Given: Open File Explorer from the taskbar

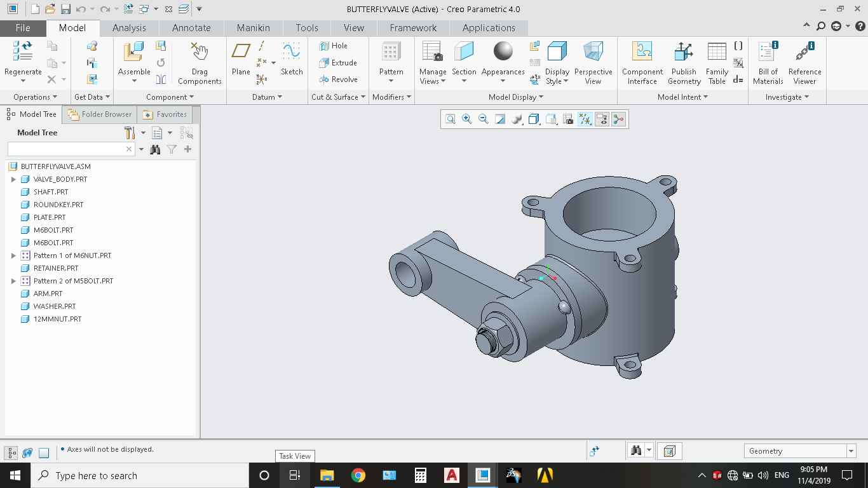Looking at the screenshot, I should click(x=327, y=475).
